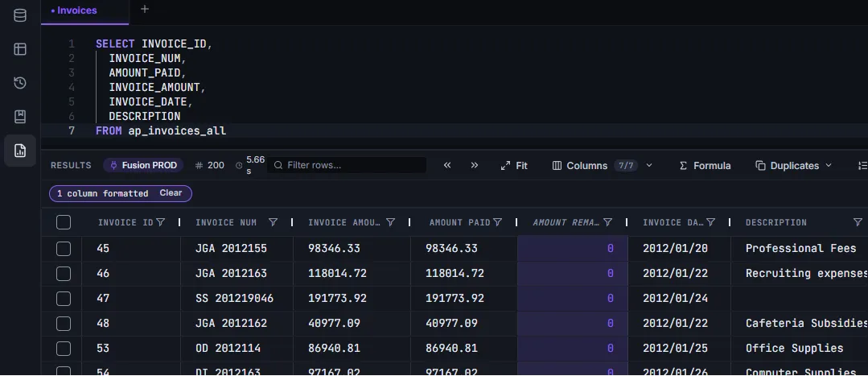Click the DESCRIPTION line in SQL editor

145,117
